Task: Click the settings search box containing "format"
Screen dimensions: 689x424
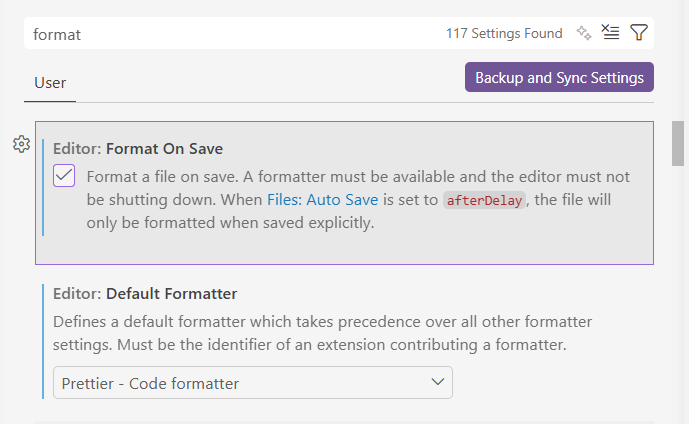Action: [230, 34]
